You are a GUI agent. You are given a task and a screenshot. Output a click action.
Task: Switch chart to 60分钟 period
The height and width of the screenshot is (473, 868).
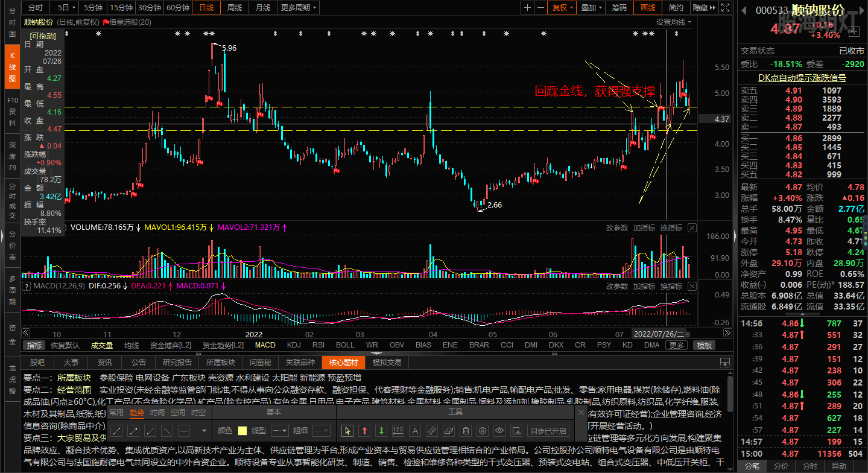click(x=178, y=7)
